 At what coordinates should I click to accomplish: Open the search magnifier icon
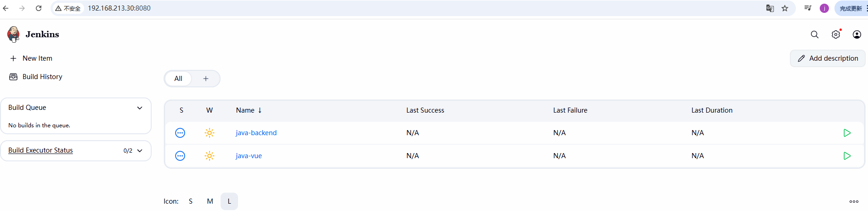click(814, 34)
